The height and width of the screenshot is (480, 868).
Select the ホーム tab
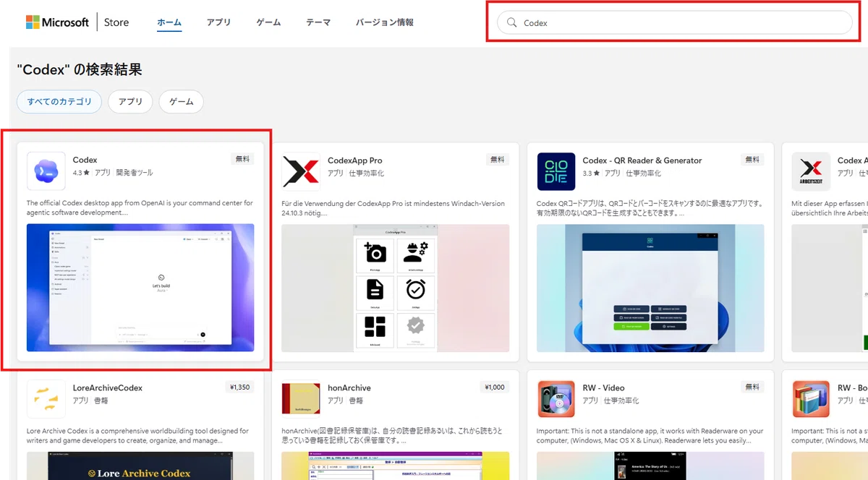(x=169, y=22)
